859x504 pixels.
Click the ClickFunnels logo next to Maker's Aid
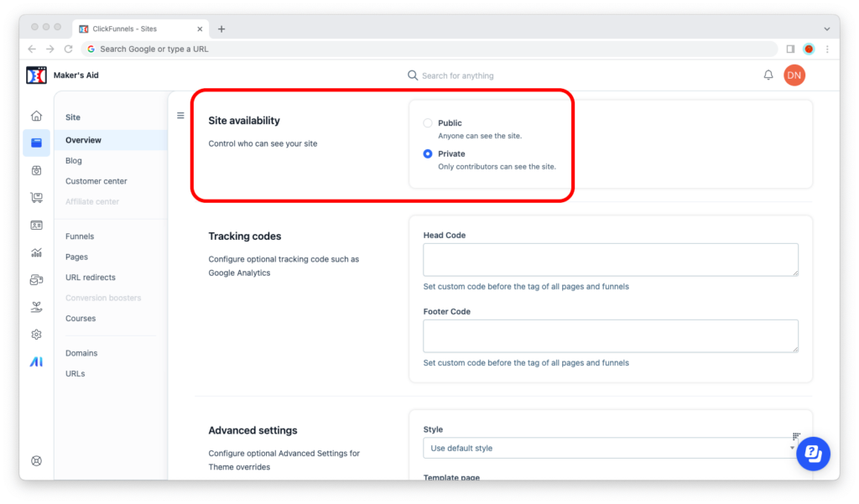(36, 75)
